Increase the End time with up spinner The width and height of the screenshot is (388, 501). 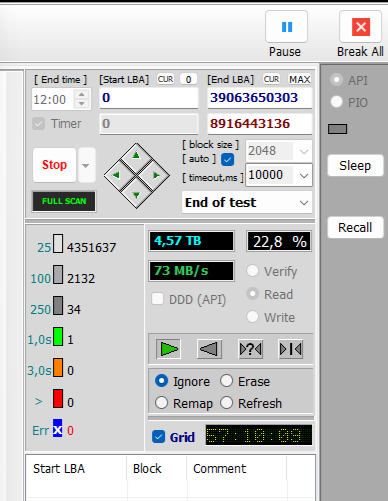[82, 95]
